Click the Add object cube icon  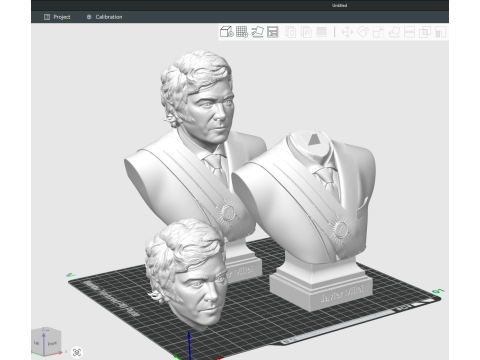point(227,32)
